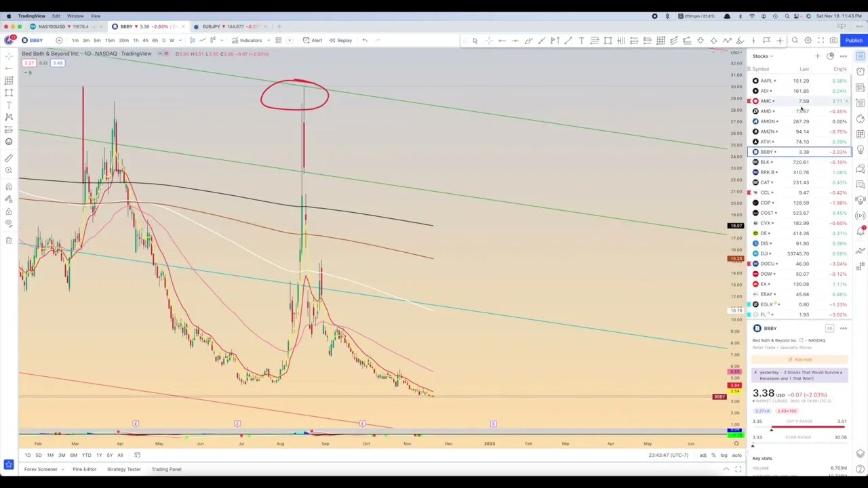868x488 pixels.
Task: Enter fullscreen mode icon
Action: (x=821, y=41)
